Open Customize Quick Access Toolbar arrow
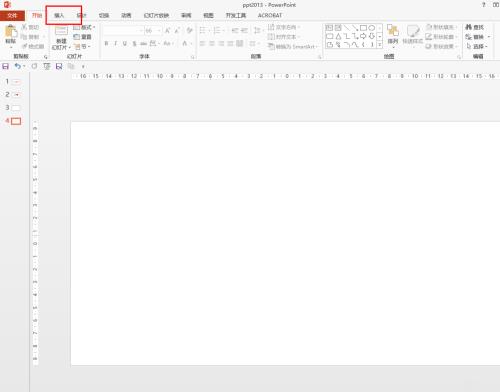This screenshot has width=500, height=392. [83, 67]
